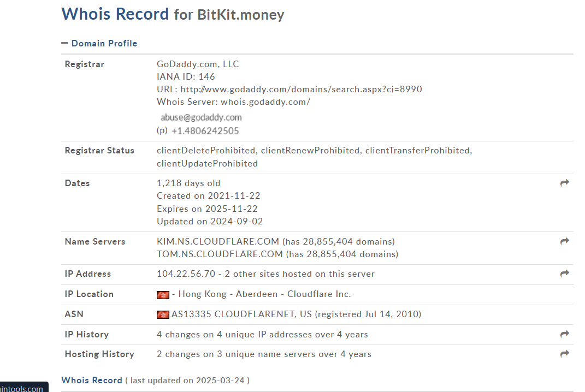The image size is (585, 392).
Task: Click the flag icon beside AS13335
Action: coord(163,315)
